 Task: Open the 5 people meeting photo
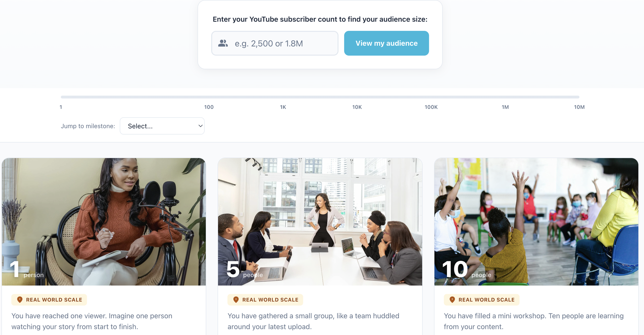[320, 222]
